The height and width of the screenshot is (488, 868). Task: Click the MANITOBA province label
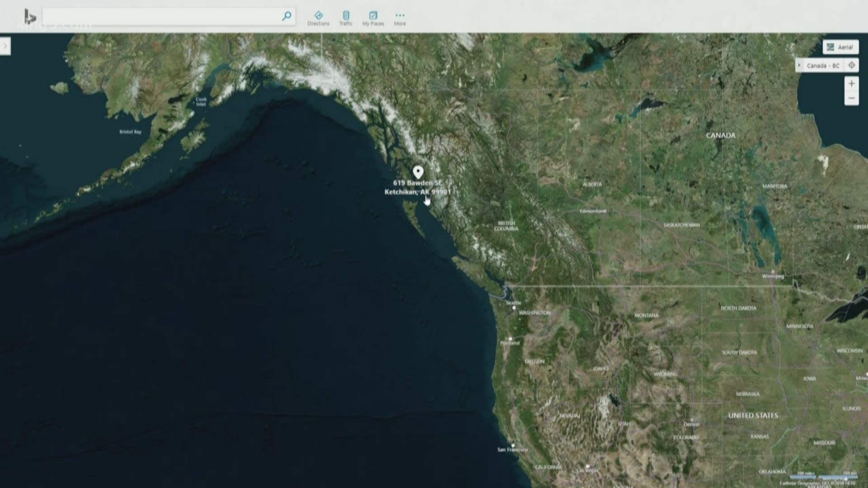774,186
